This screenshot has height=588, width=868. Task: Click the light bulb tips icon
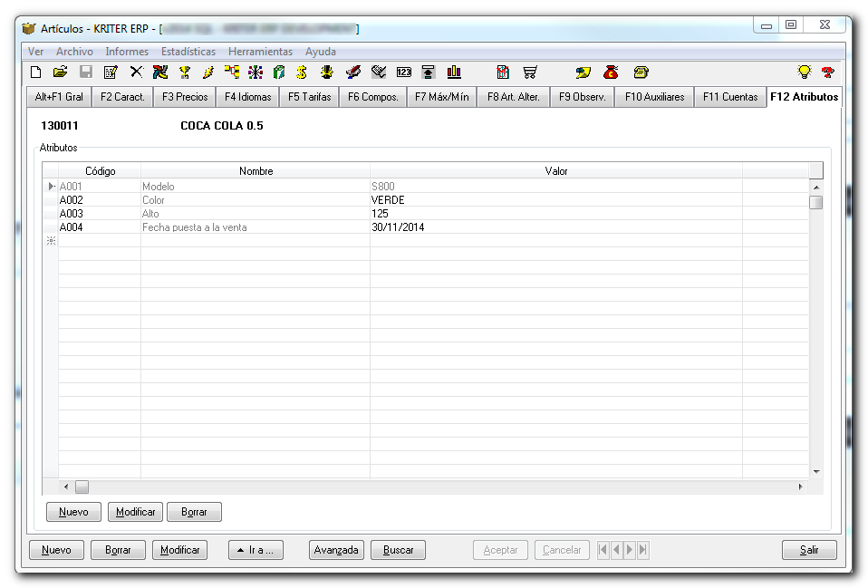tap(804, 72)
